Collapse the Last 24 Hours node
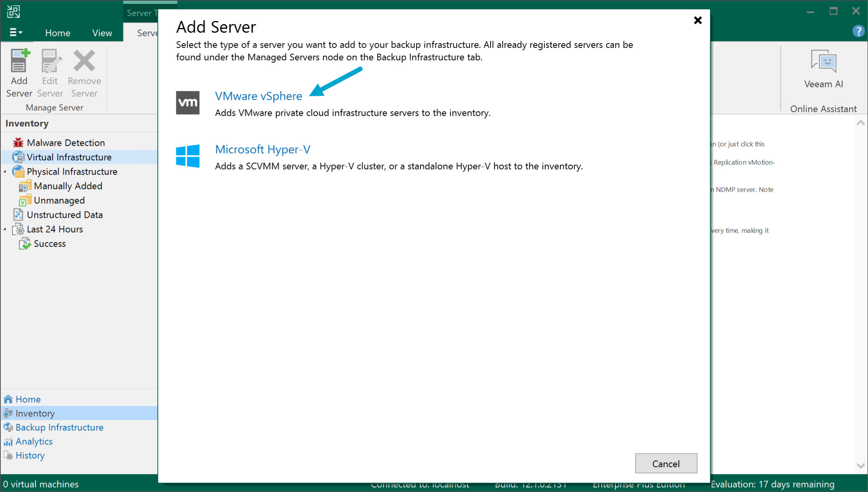The width and height of the screenshot is (868, 492). pyautogui.click(x=5, y=229)
